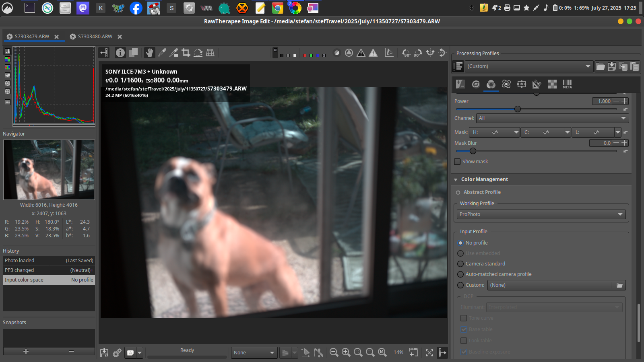The width and height of the screenshot is (644, 362).
Task: Open the Channel All dropdown
Action: coord(552,118)
